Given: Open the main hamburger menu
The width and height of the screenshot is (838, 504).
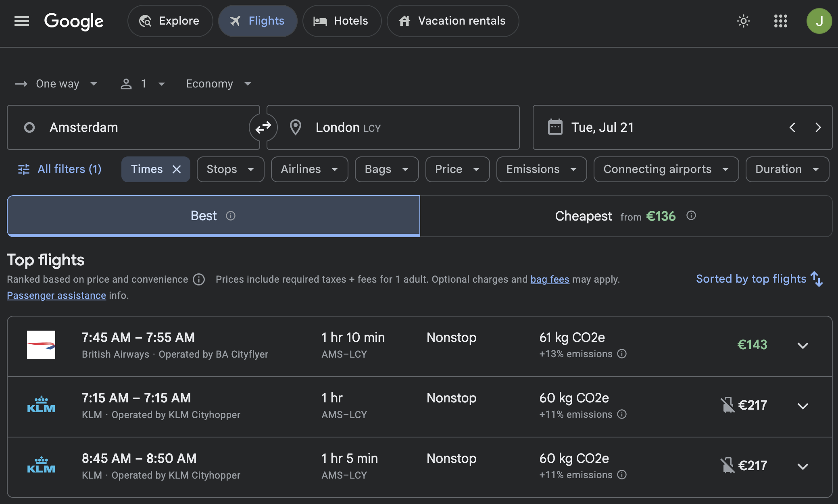Looking at the screenshot, I should [22, 21].
